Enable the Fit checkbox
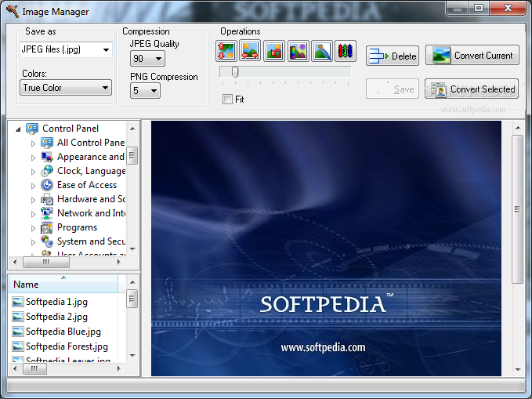Screen dimensions: 532x399 [x=227, y=99]
